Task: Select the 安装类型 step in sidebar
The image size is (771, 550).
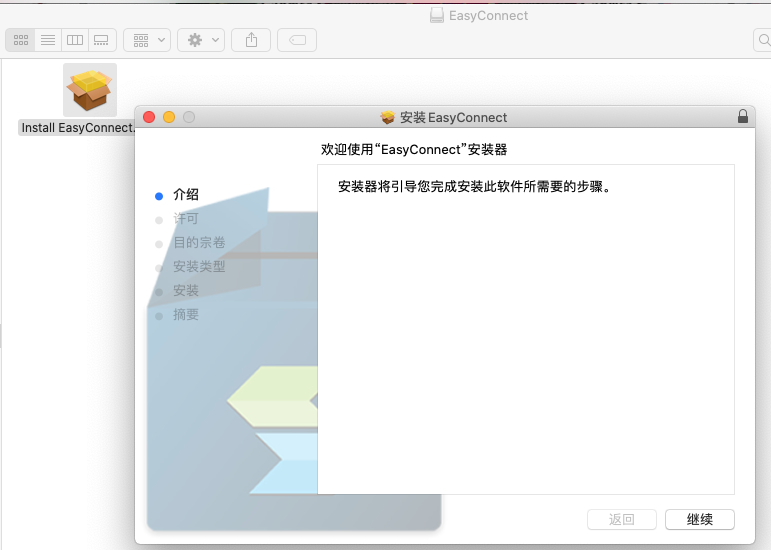Action: [x=199, y=267]
